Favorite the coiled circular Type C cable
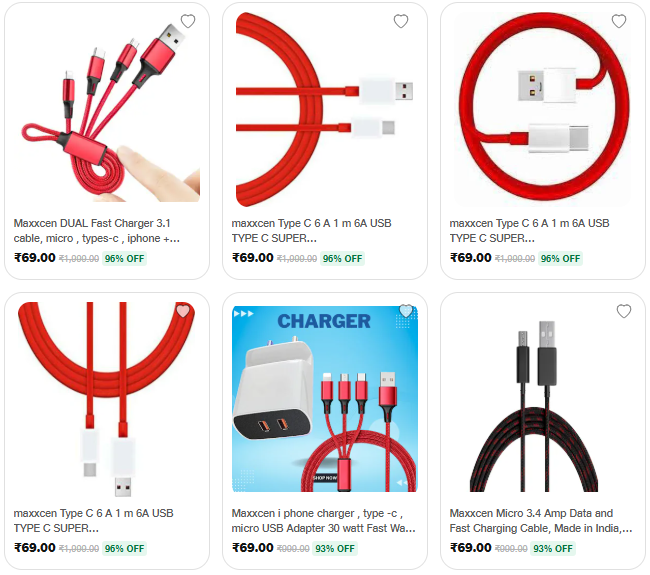 (x=619, y=21)
